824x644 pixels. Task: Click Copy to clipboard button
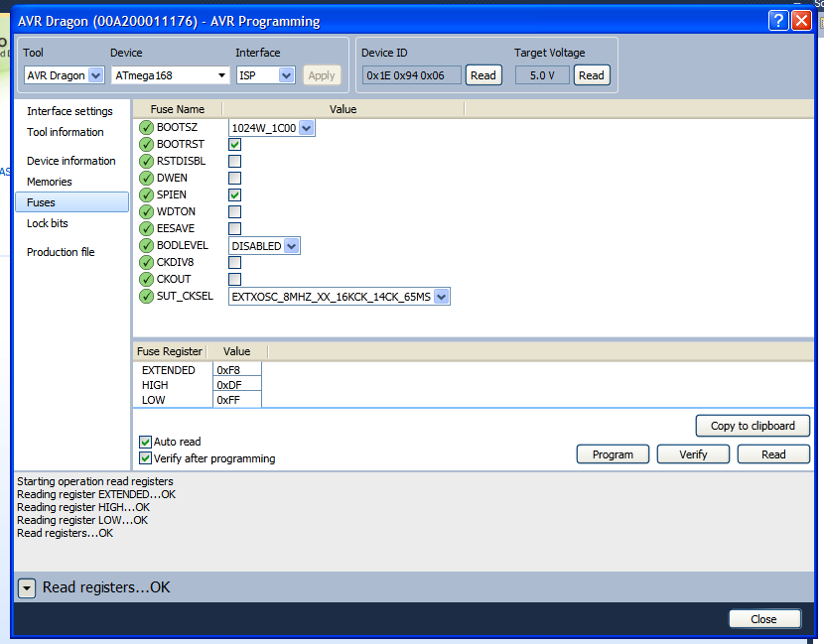pos(753,426)
